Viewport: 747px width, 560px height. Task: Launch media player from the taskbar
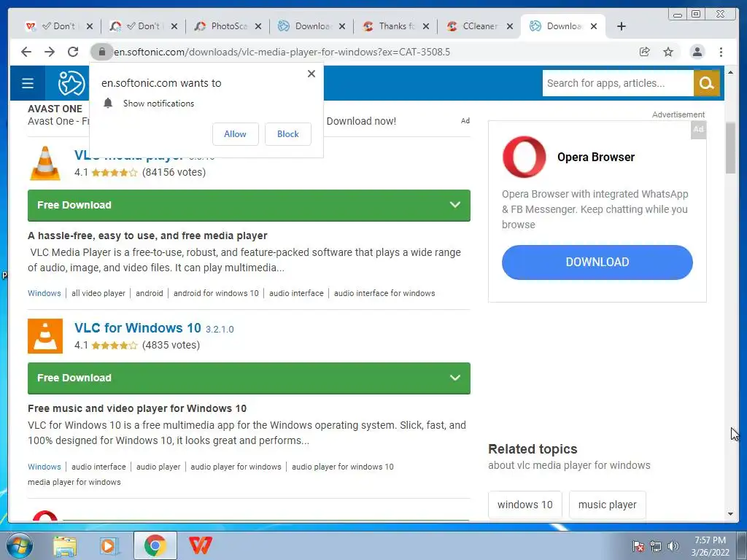coord(109,545)
